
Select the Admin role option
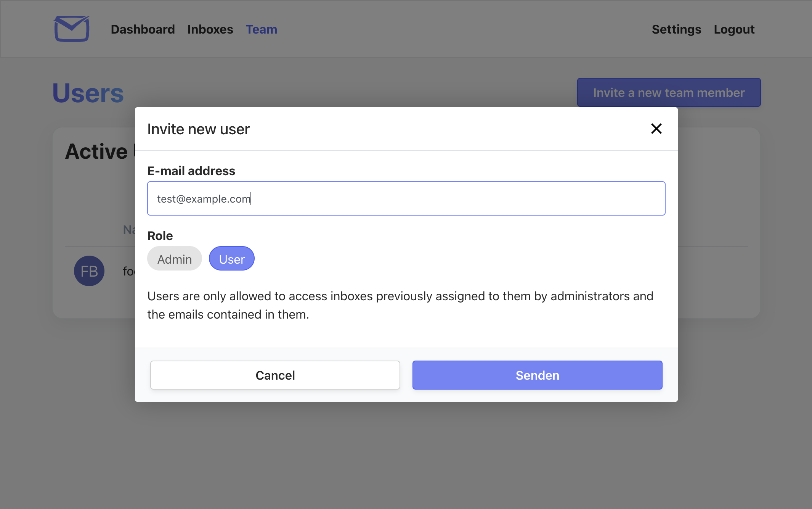(175, 259)
